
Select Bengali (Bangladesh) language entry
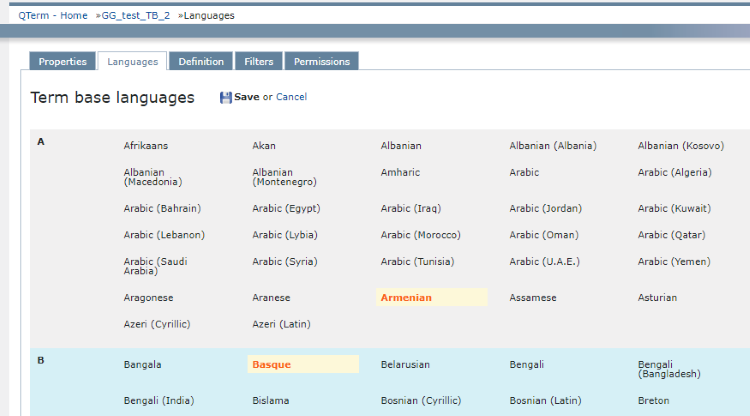coord(669,369)
